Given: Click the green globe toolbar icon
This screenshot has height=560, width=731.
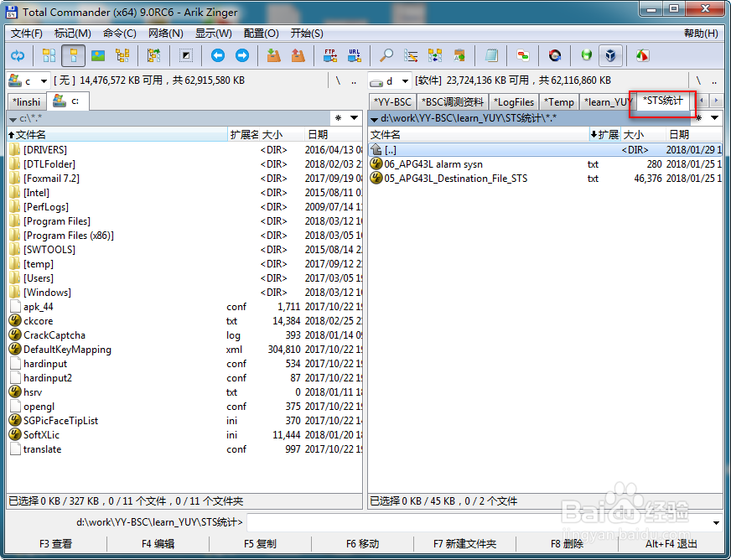Looking at the screenshot, I should [x=587, y=56].
